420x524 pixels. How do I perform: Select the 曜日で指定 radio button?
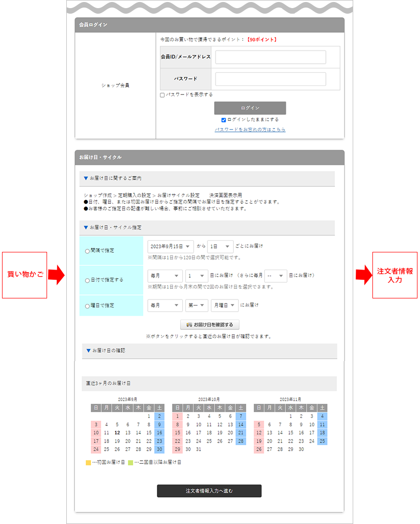point(86,305)
